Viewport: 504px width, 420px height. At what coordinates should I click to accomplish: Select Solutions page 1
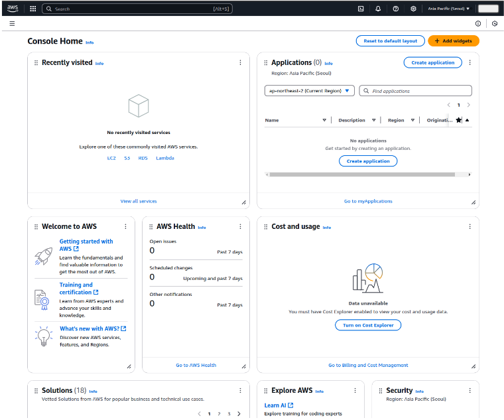(x=210, y=413)
